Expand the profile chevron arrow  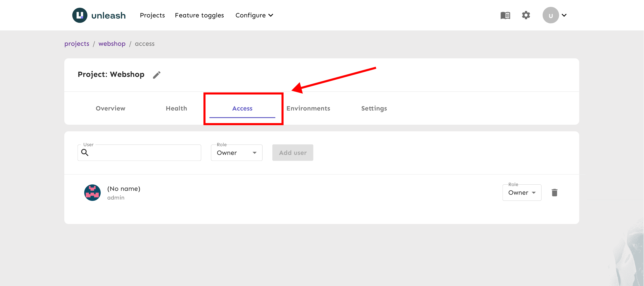[x=564, y=15]
